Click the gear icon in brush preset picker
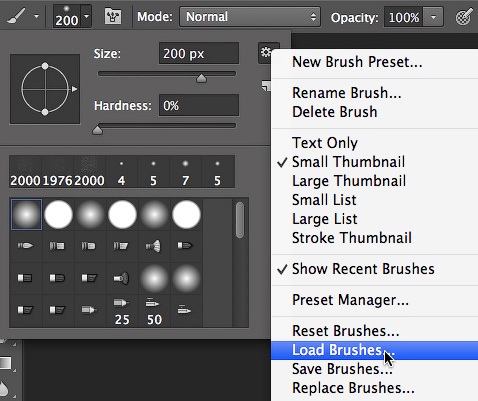This screenshot has width=478, height=401. (x=266, y=52)
